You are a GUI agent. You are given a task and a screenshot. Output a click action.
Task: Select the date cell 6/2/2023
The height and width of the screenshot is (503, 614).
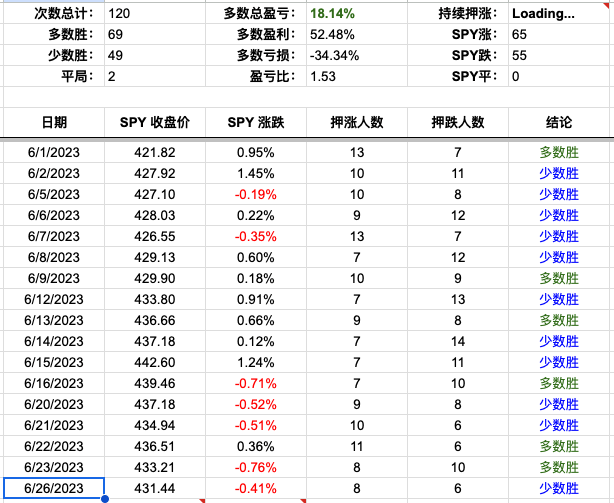tap(54, 173)
